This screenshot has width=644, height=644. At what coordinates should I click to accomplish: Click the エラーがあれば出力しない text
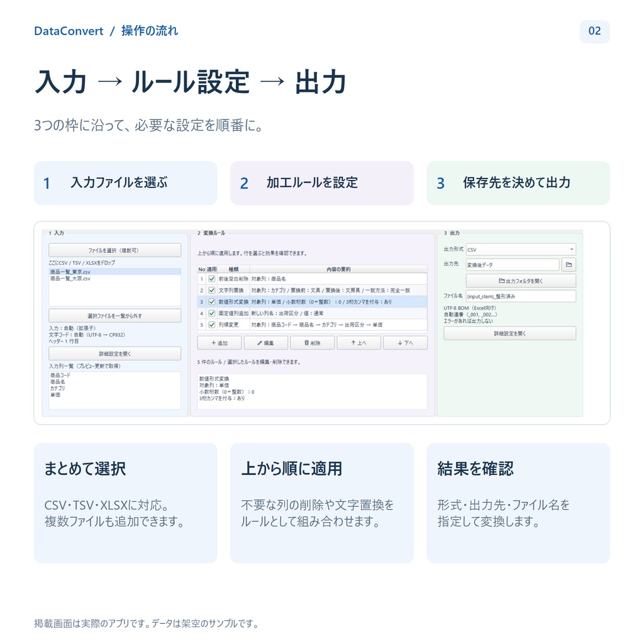(x=468, y=321)
